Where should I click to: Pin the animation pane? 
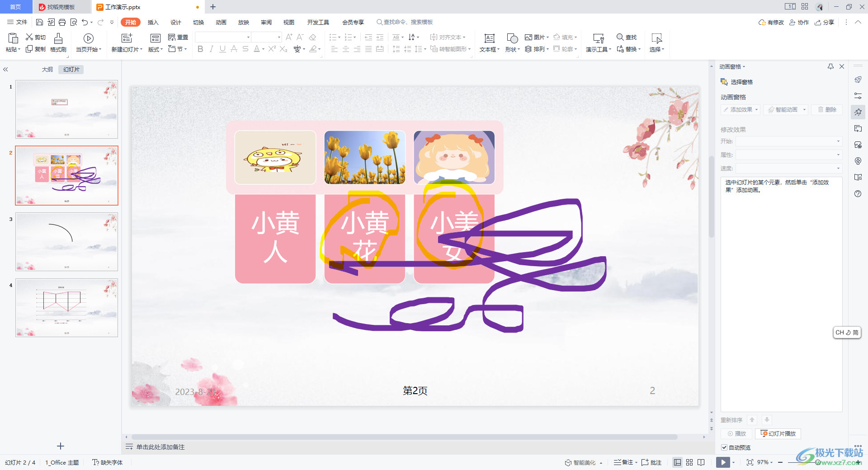pyautogui.click(x=830, y=66)
